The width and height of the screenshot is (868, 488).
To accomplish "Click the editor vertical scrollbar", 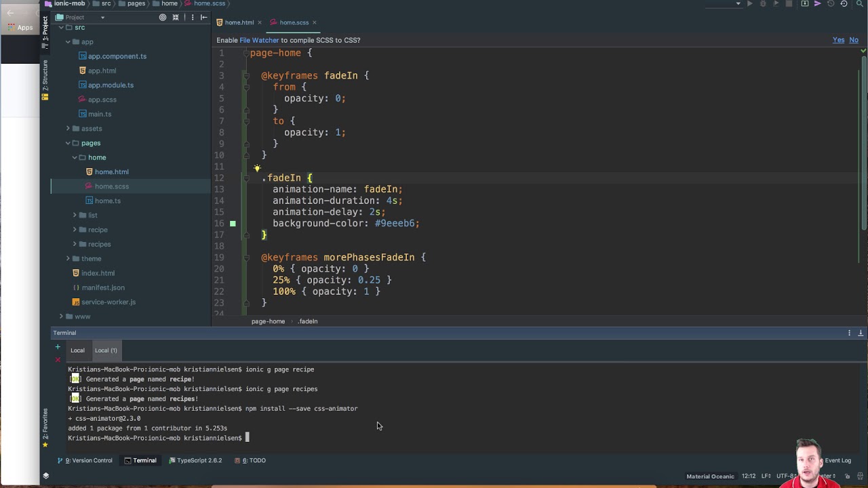I will coord(864,142).
